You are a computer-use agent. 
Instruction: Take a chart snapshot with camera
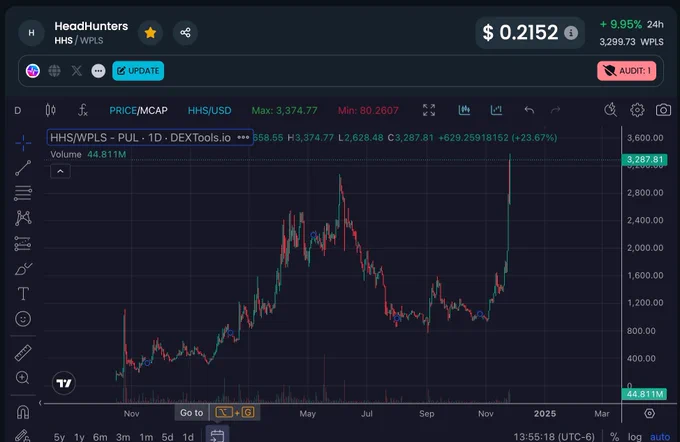click(x=663, y=110)
